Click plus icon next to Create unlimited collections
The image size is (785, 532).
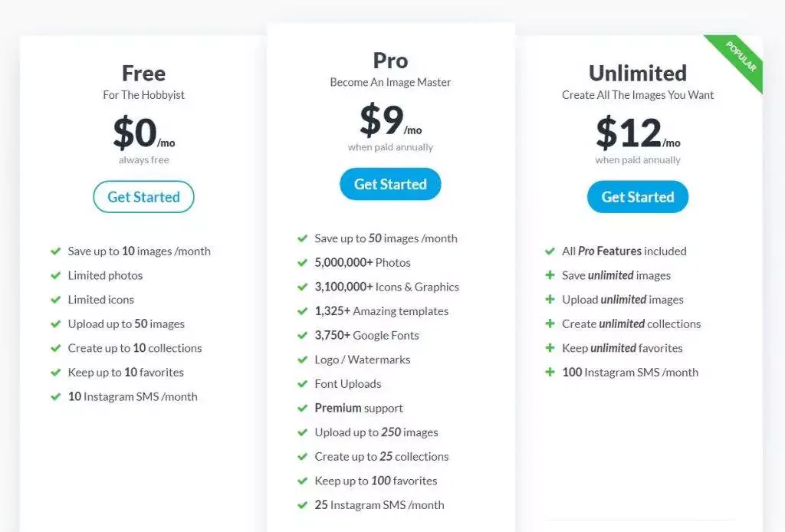[550, 323]
